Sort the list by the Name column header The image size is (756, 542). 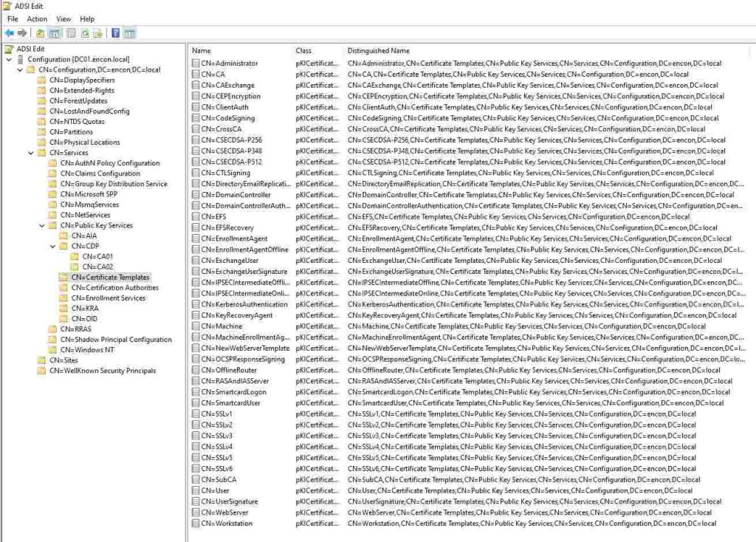[202, 51]
